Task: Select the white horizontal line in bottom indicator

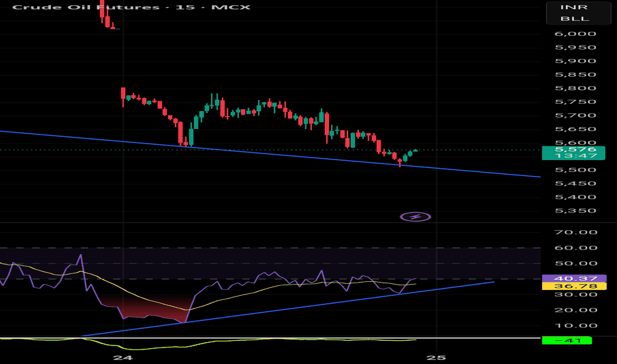Action: (x=270, y=338)
